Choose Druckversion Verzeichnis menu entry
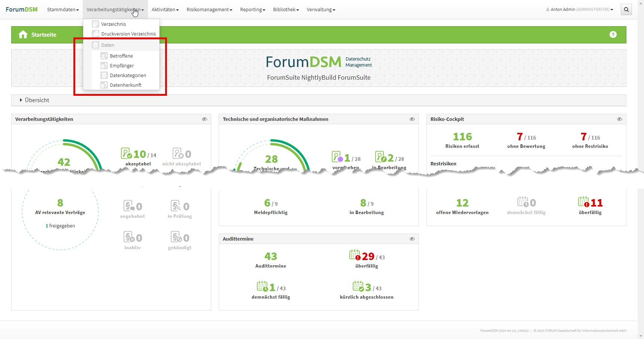 pos(128,34)
